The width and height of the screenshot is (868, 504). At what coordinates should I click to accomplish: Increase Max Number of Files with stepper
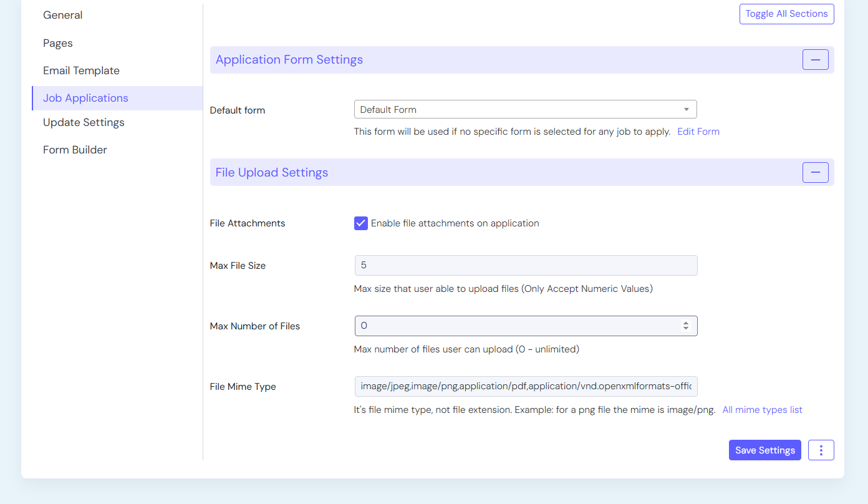coord(686,323)
